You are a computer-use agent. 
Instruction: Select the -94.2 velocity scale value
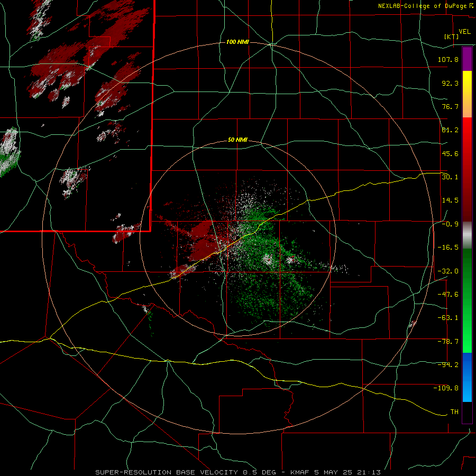448,365
